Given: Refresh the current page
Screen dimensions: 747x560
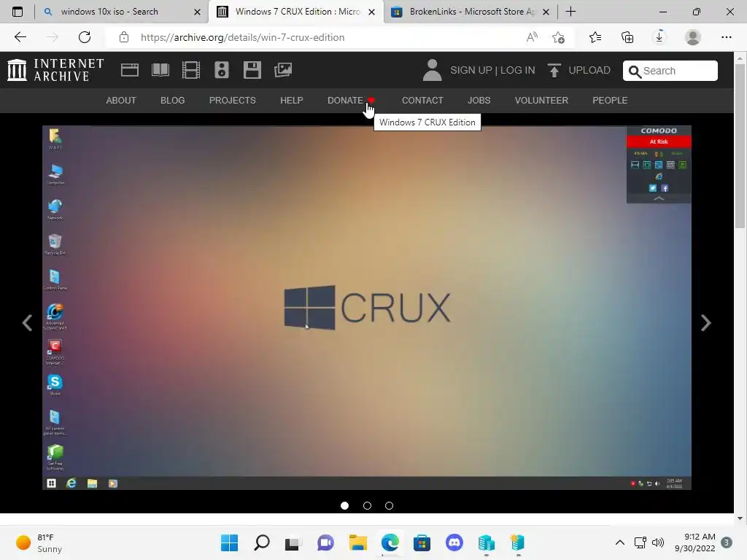Looking at the screenshot, I should (x=85, y=37).
